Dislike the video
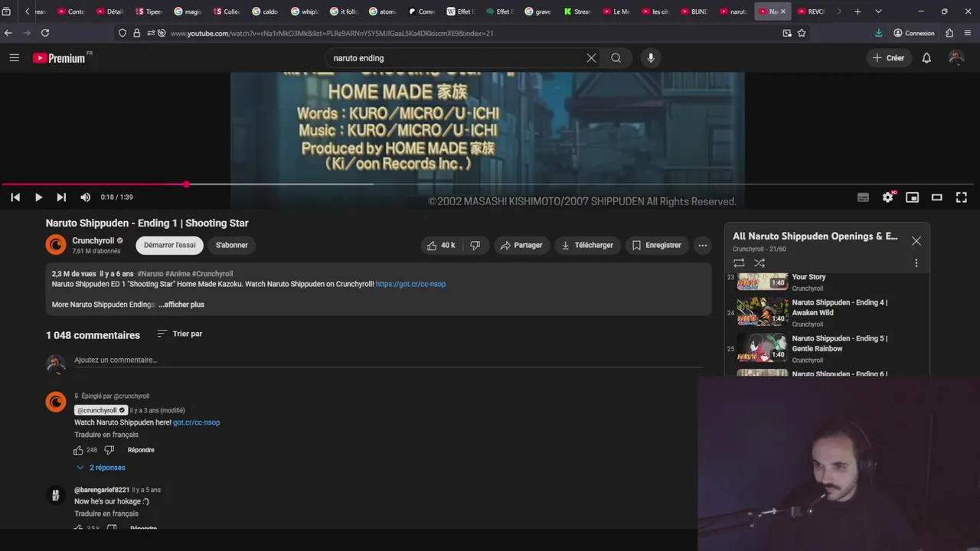The width and height of the screenshot is (980, 551). [x=475, y=245]
